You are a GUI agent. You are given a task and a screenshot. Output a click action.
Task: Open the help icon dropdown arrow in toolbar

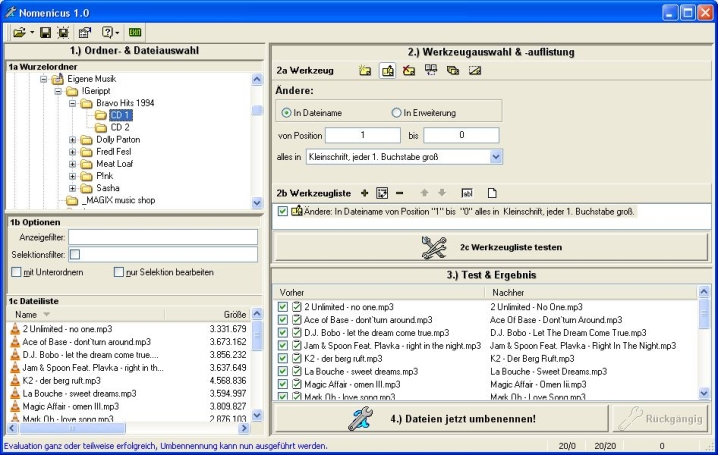tap(118, 33)
